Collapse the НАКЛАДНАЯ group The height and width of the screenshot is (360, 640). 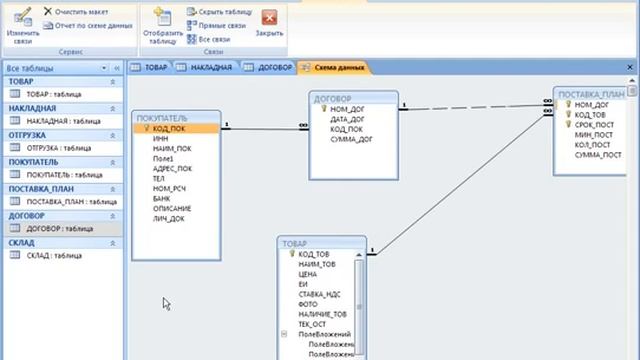(113, 109)
